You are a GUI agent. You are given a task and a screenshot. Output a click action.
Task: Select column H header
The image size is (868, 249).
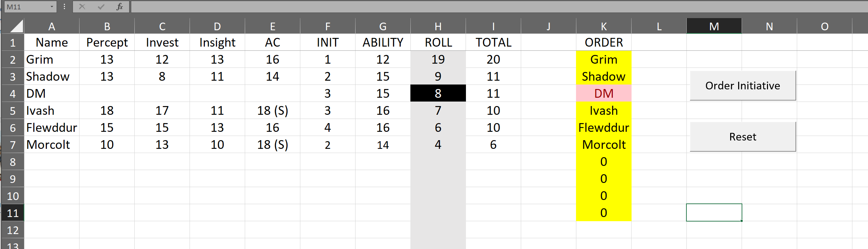(438, 26)
